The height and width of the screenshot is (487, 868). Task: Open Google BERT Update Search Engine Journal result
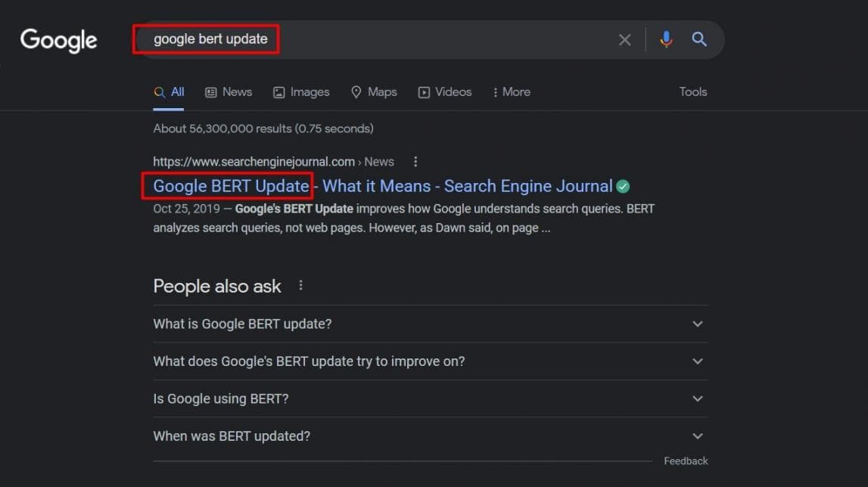tap(382, 186)
